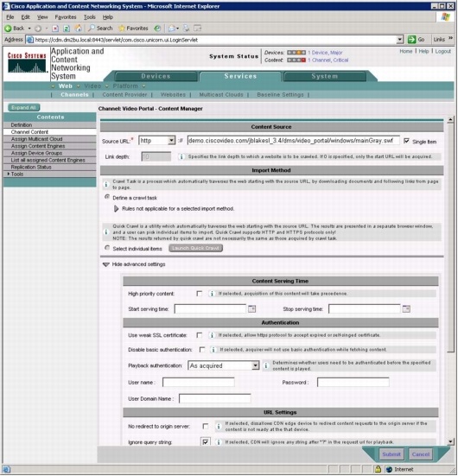This screenshot has height=476, width=458.
Task: Click the info icon beside Quick Crawl description
Action: pos(106,232)
